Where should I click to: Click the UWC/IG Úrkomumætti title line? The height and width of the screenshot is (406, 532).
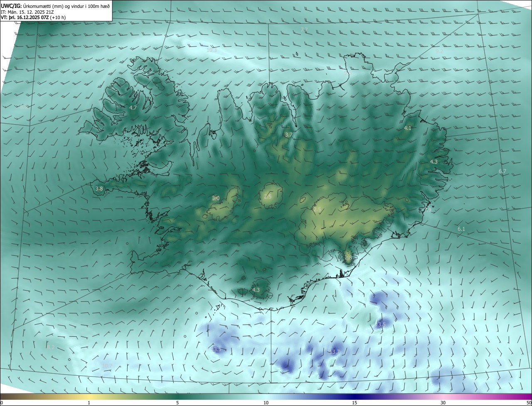click(55, 6)
